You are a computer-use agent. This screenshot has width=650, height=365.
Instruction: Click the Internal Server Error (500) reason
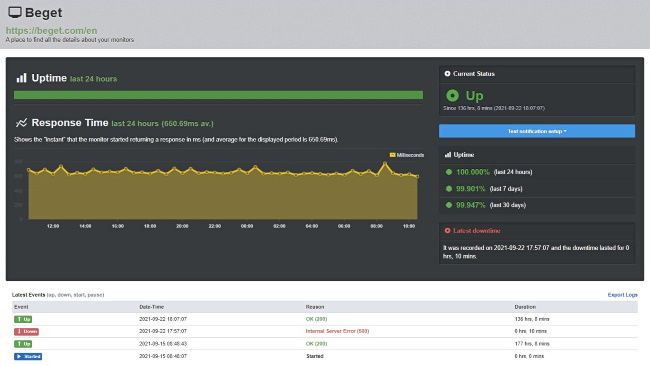click(337, 331)
